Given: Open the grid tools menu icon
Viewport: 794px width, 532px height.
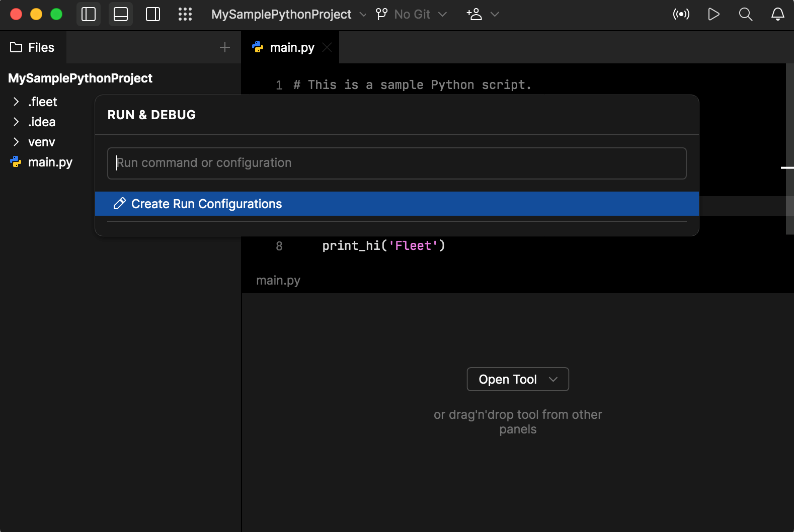Looking at the screenshot, I should [x=185, y=14].
